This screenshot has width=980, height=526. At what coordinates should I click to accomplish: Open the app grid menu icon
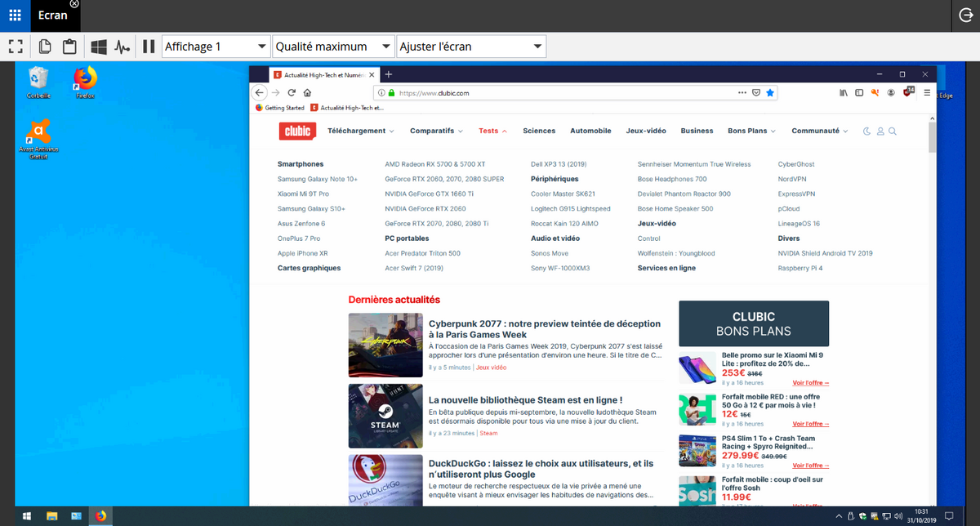click(x=15, y=16)
